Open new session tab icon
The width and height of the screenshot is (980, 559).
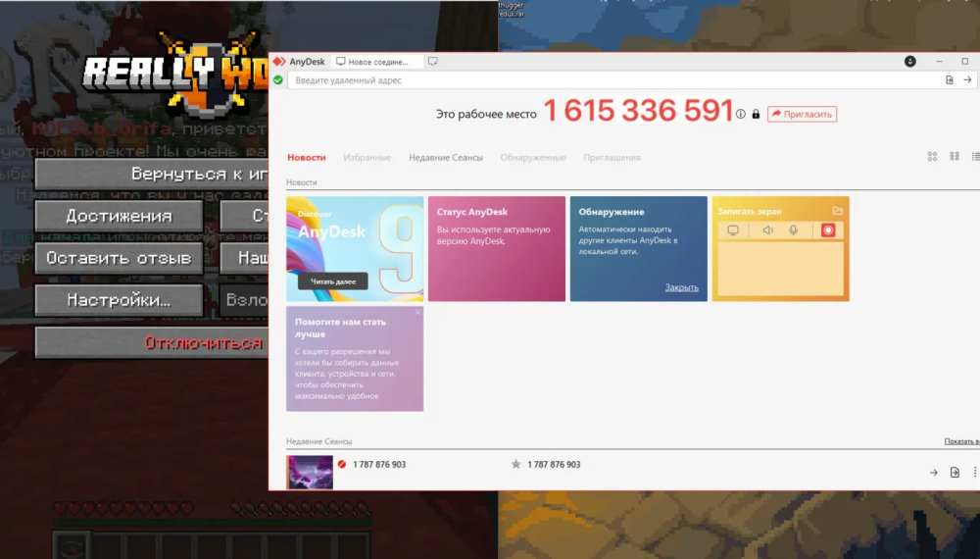coord(432,61)
